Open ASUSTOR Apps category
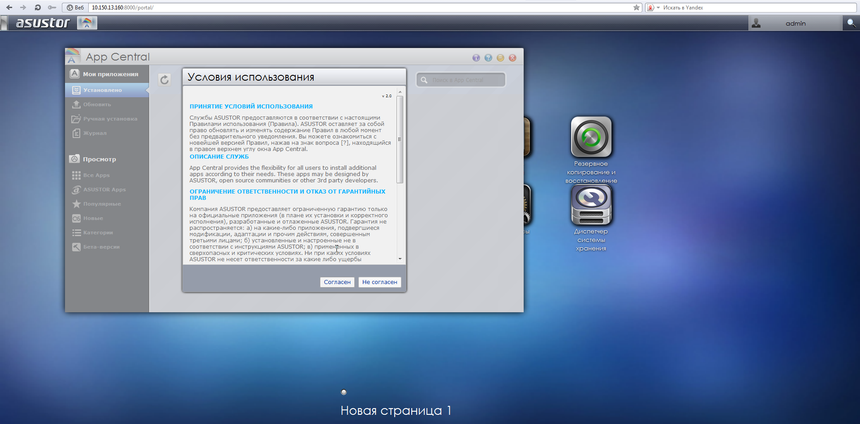This screenshot has width=860, height=424. click(104, 189)
